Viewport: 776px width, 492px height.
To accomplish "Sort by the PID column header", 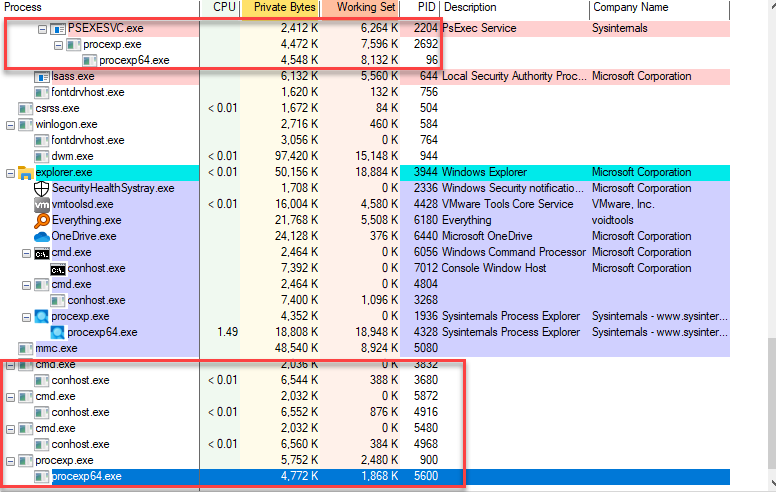I will pyautogui.click(x=420, y=7).
